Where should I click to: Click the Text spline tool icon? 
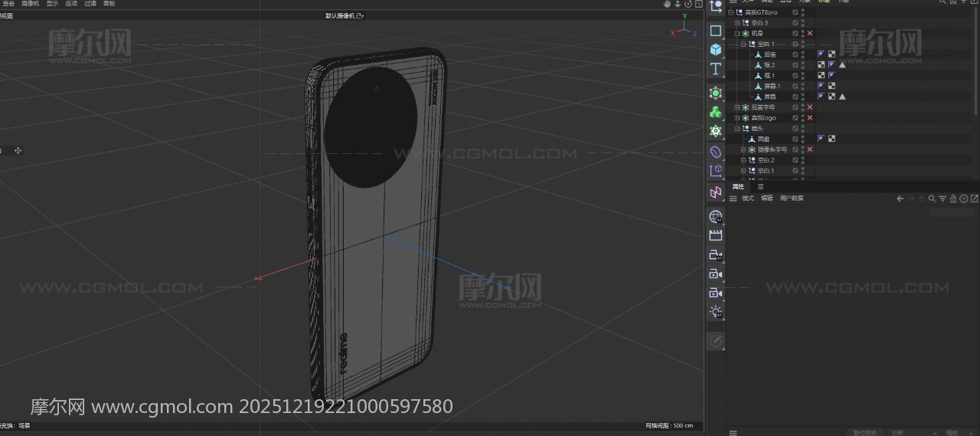715,69
